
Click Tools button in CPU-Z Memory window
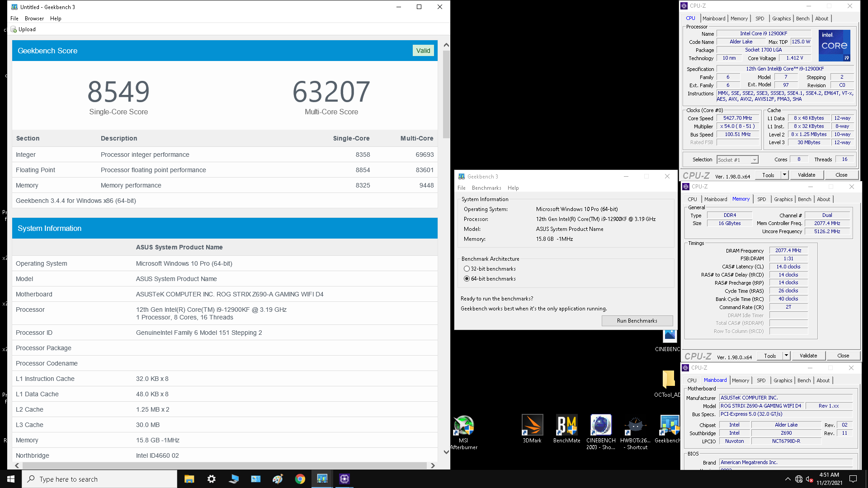(770, 356)
